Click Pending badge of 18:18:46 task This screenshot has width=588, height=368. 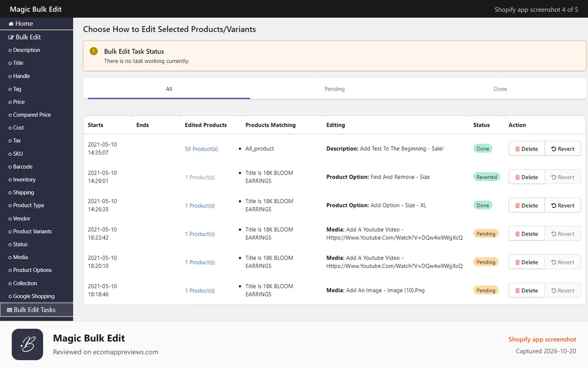pos(486,290)
